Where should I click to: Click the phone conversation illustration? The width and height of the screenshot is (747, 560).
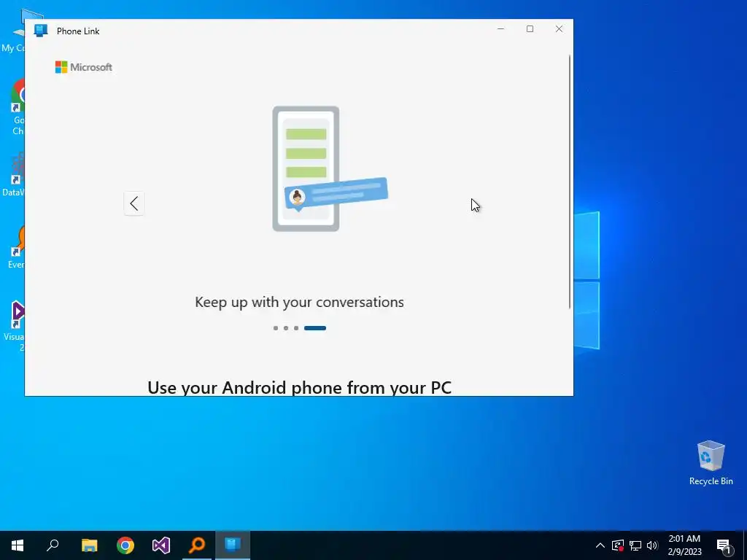tap(330, 168)
